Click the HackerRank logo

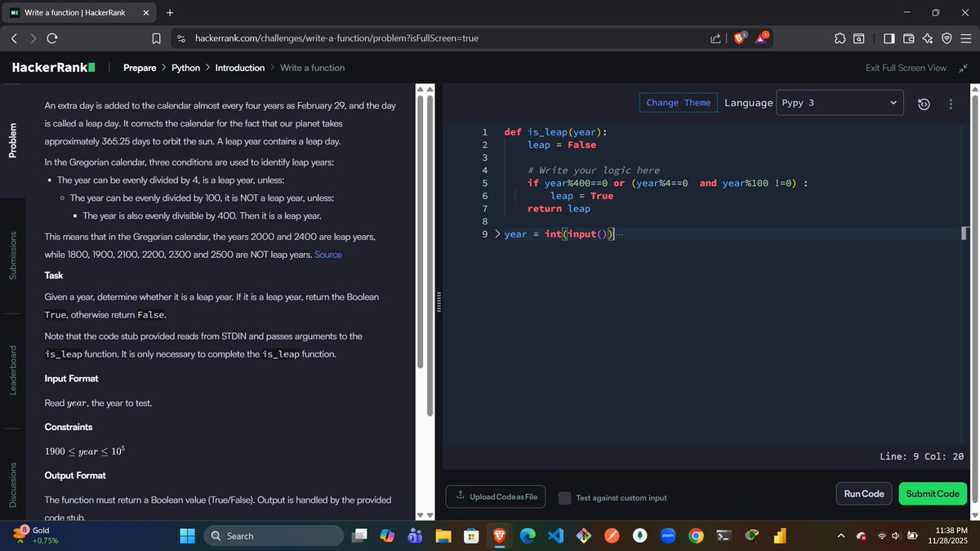[52, 67]
